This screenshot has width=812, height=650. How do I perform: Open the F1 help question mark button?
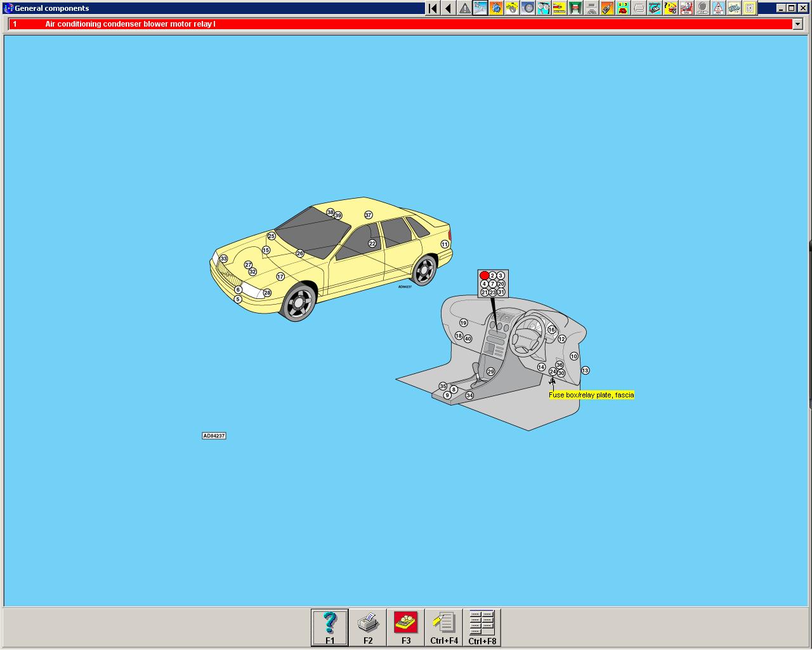[330, 628]
